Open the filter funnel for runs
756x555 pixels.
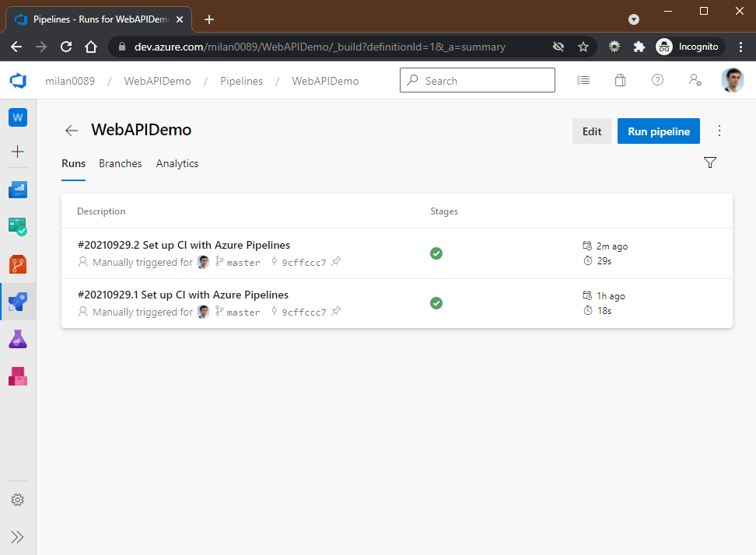tap(709, 162)
